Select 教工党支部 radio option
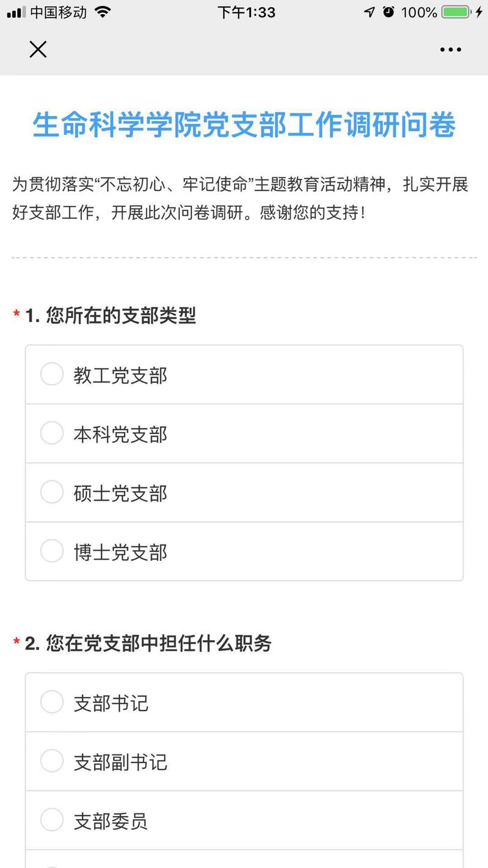Viewport: 488px width, 868px height. tap(52, 375)
